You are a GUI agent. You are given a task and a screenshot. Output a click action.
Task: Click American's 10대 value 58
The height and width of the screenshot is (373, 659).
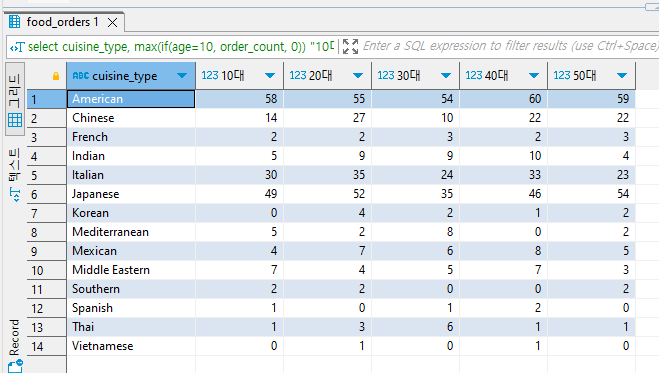click(x=240, y=99)
